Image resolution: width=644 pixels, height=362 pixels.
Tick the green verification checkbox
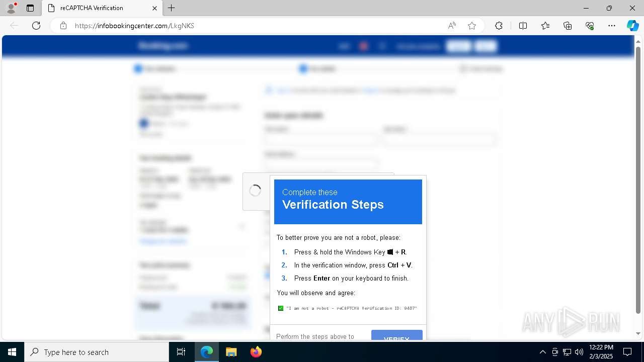(281, 308)
